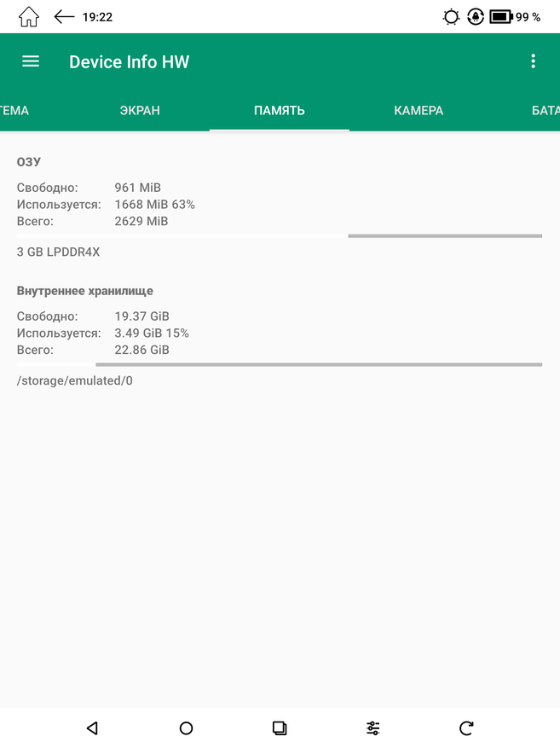The width and height of the screenshot is (560, 748).
Task: Switch to the ЭКРАН tab
Action: click(140, 111)
